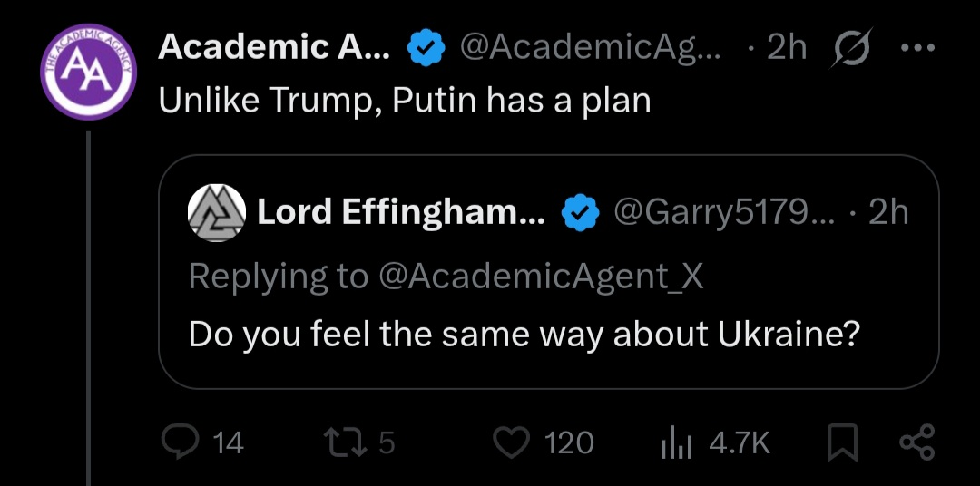Click Lord Effingham's blue verified badge
This screenshot has height=486, width=980.
[x=579, y=212]
